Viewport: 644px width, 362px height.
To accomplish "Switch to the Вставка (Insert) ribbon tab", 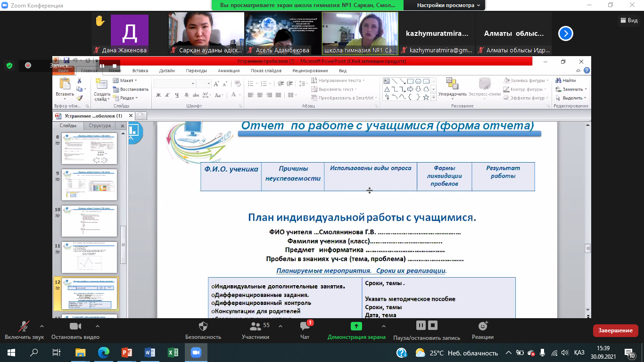I will point(140,71).
